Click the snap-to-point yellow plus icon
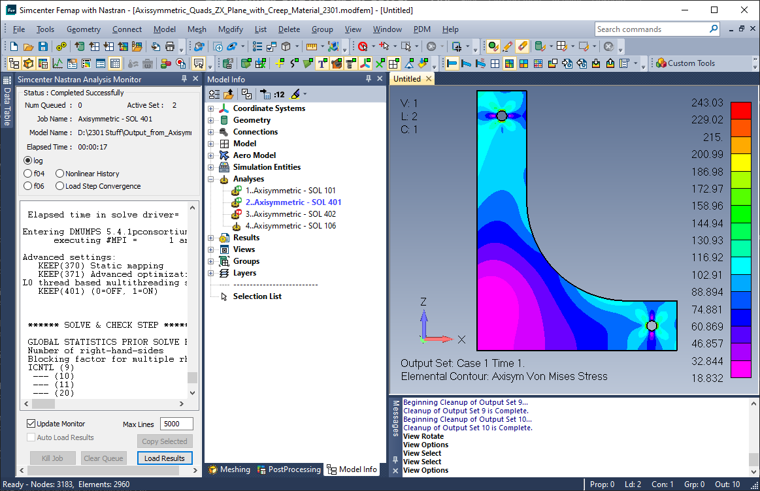This screenshot has width=760, height=491. pyautogui.click(x=280, y=63)
